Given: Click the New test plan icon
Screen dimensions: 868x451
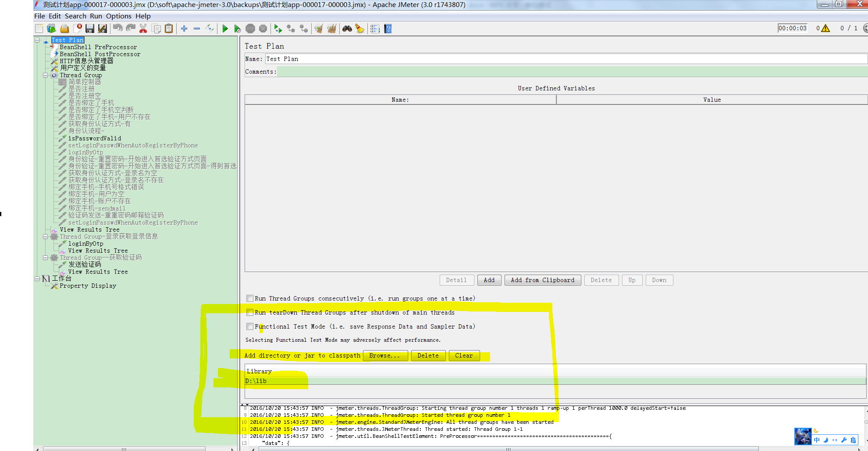Looking at the screenshot, I should (x=39, y=29).
